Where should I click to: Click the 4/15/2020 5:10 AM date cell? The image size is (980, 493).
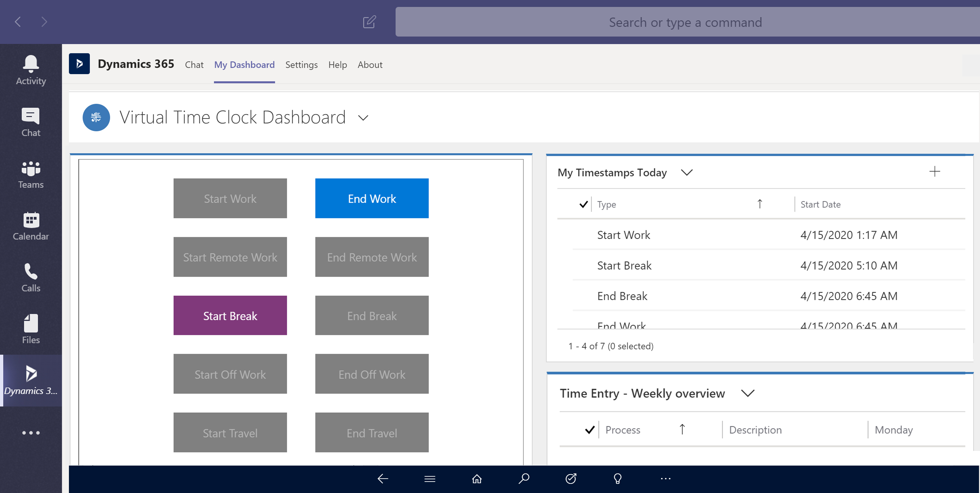point(849,265)
